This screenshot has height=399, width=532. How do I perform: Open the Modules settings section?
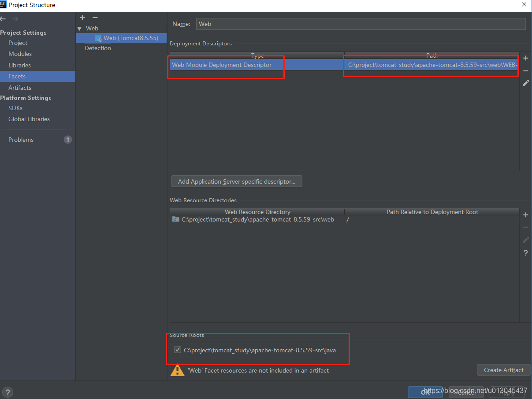click(20, 54)
